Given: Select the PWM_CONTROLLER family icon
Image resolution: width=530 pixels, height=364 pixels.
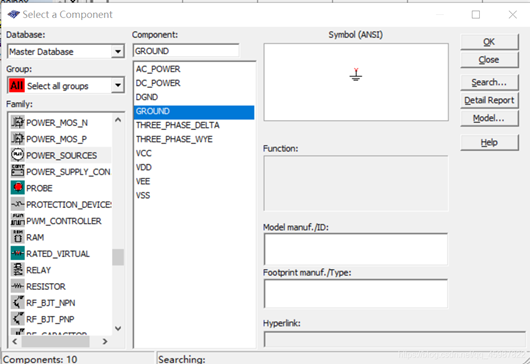Looking at the screenshot, I should [x=18, y=220].
